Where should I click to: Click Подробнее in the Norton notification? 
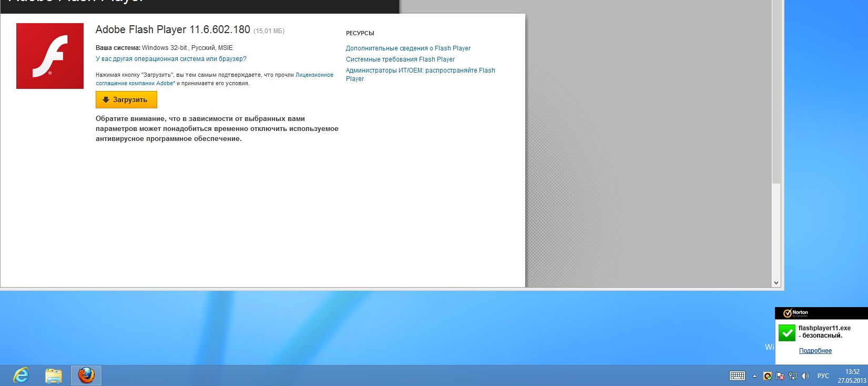pyautogui.click(x=815, y=351)
